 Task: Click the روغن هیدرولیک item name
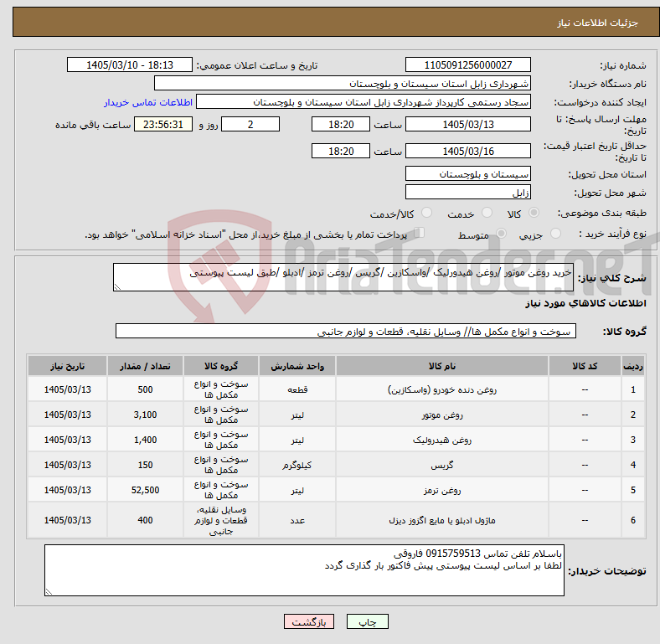(x=442, y=440)
